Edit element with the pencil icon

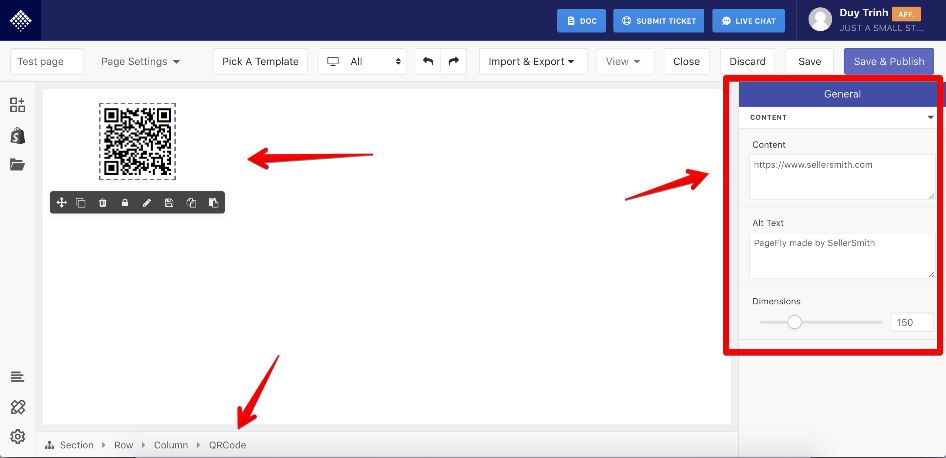click(147, 203)
